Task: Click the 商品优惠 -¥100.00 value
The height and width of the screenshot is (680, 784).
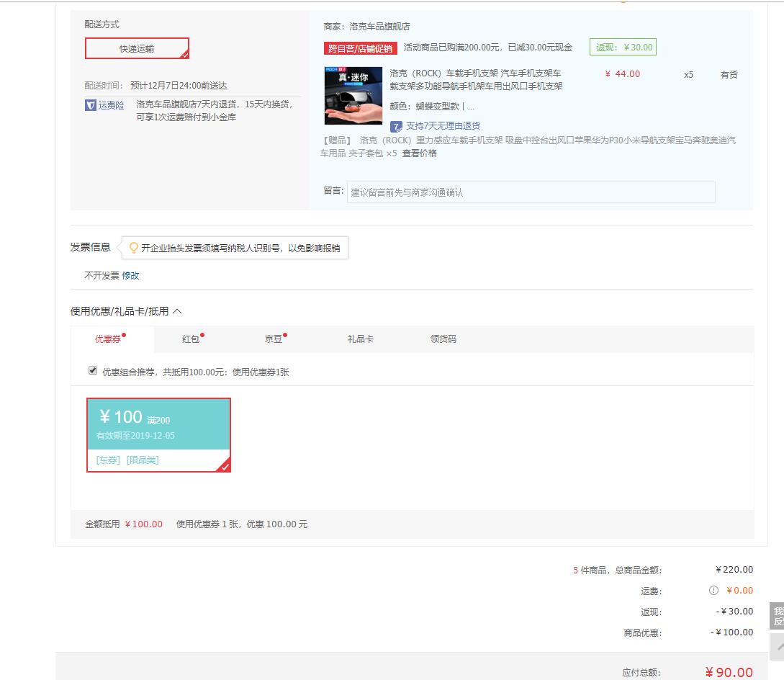Action: (x=731, y=632)
